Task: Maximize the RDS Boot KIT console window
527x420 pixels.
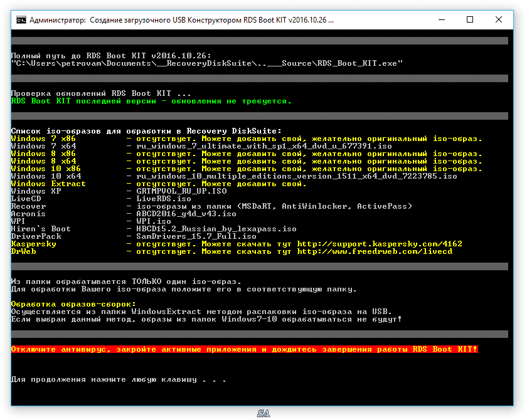Action: [x=470, y=20]
